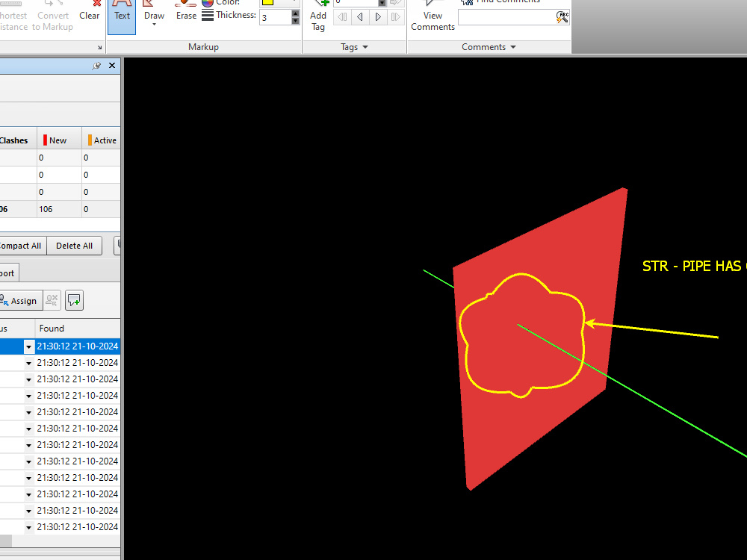Click the Status column header

tap(17, 328)
